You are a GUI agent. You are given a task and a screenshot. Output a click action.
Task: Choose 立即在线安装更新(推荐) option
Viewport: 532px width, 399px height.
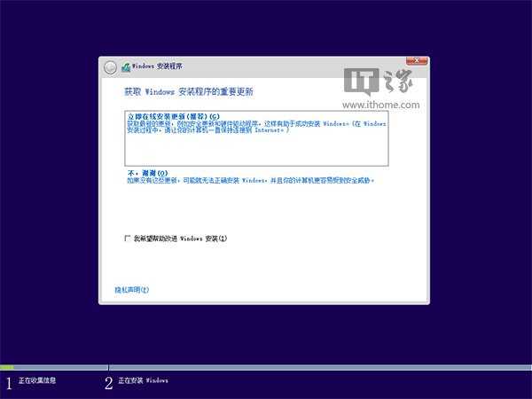click(256, 138)
